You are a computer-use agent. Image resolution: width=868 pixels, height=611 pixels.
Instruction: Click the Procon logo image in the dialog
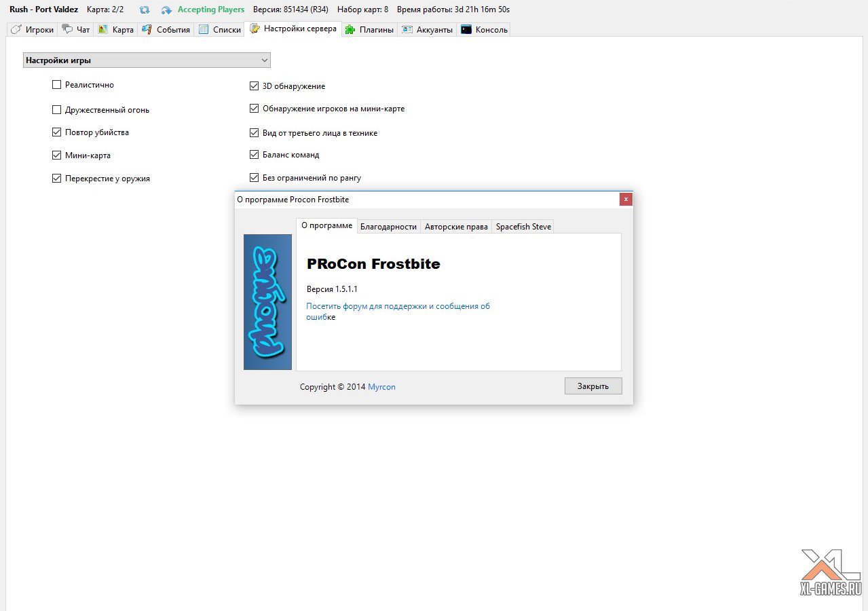[267, 302]
